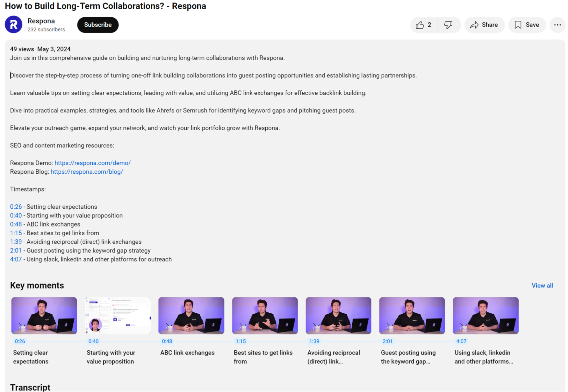Image resolution: width=568 pixels, height=392 pixels.
Task: Click the 'Key moments' heading
Action: point(37,285)
